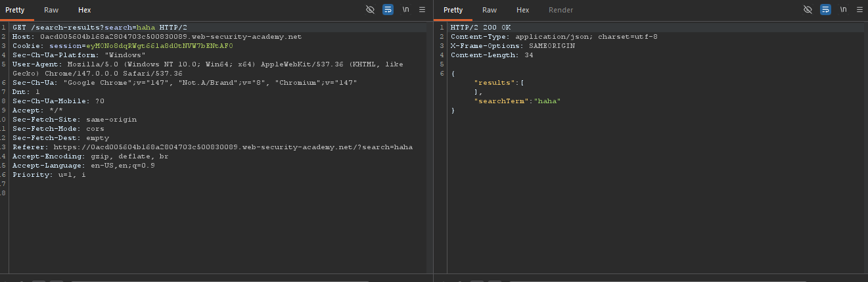Open the response Render tab
The height and width of the screenshot is (282, 868).
pos(560,10)
